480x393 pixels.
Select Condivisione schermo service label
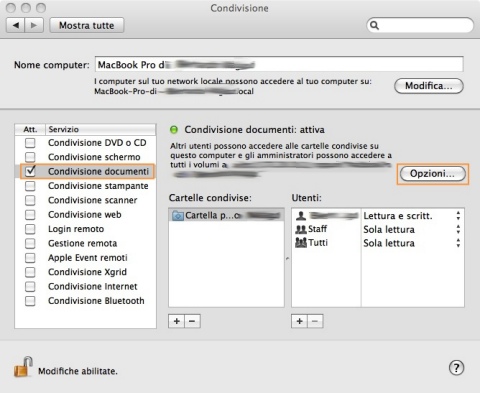94,157
